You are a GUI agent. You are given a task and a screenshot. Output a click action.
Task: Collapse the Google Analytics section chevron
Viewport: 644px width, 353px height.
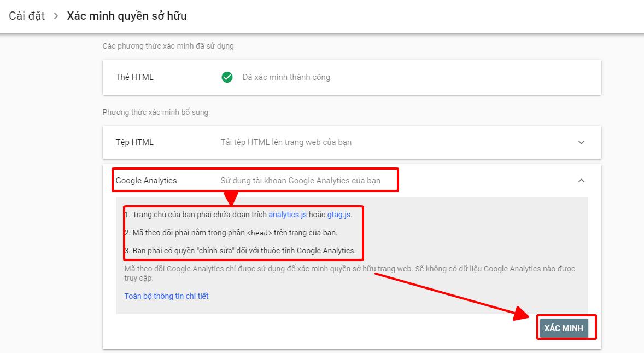[581, 181]
